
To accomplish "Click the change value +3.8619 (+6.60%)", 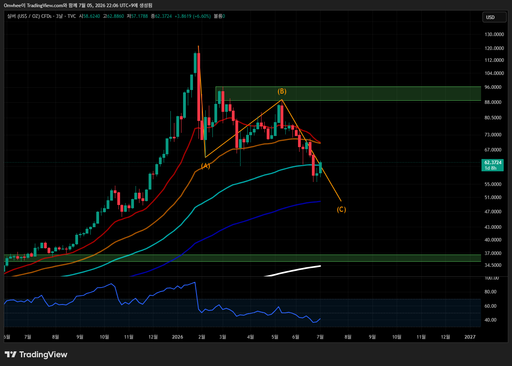I will tap(193, 16).
